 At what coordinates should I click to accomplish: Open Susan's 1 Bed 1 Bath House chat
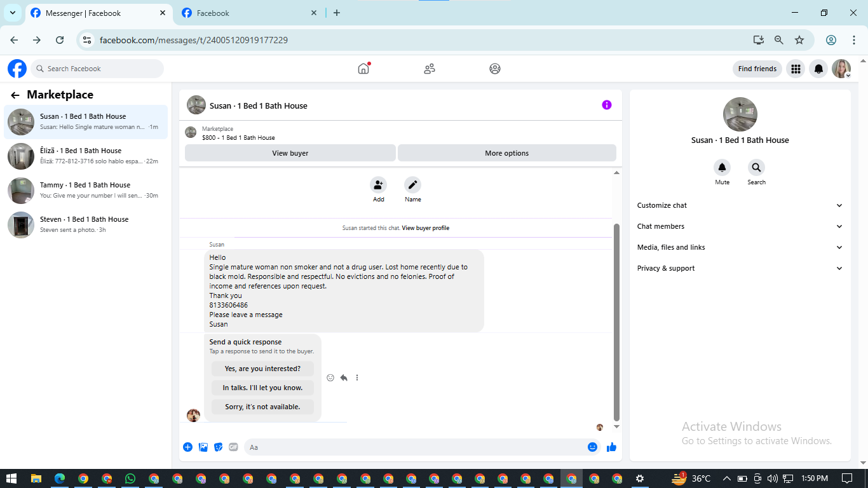[86, 121]
